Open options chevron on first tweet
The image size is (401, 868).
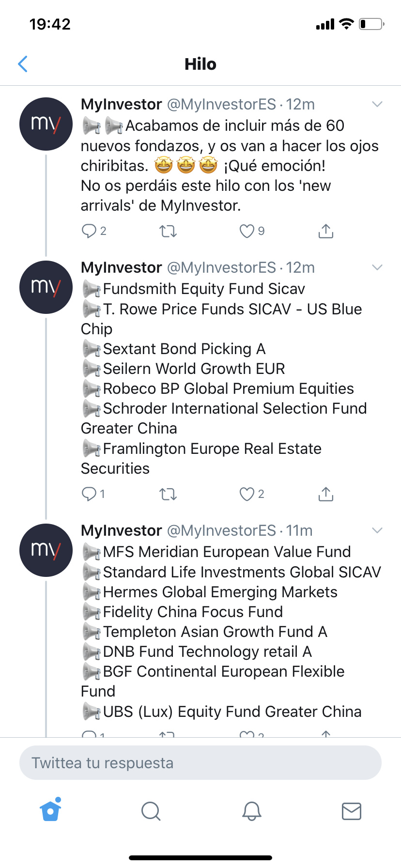(377, 104)
